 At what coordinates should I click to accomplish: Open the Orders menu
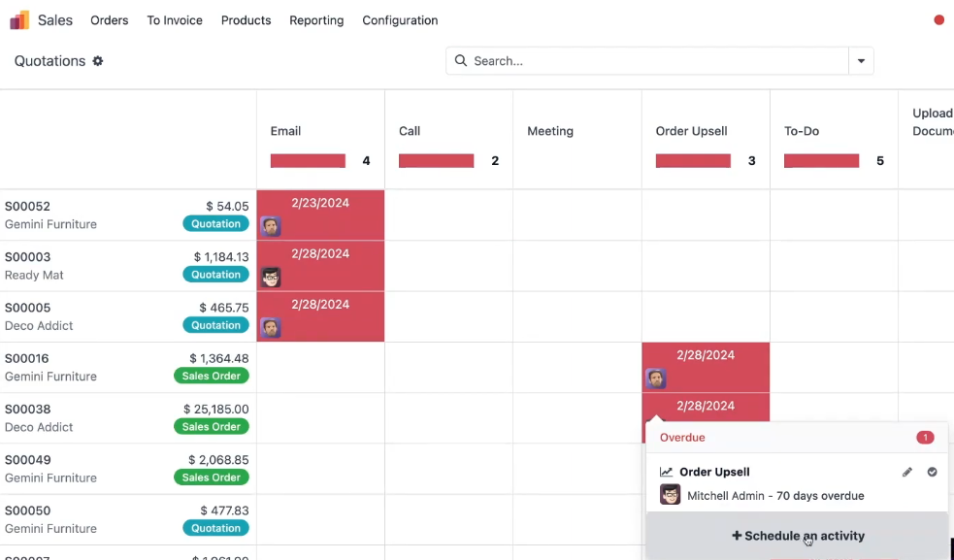[110, 20]
